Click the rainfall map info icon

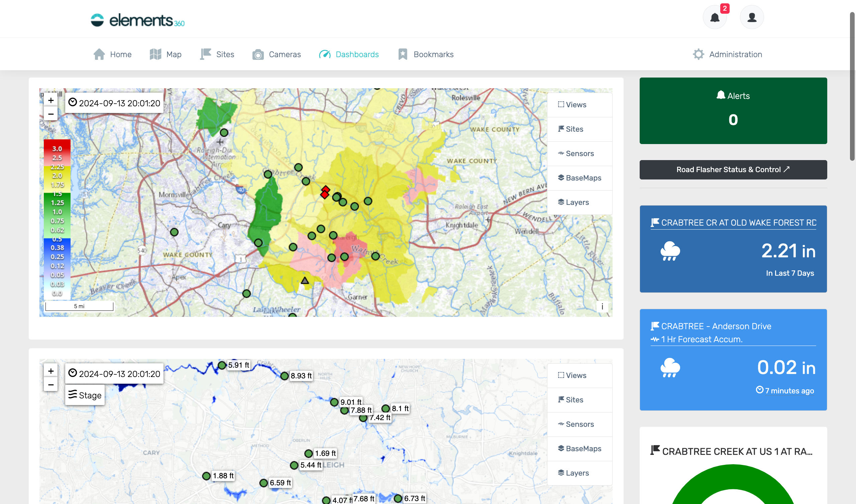click(602, 306)
